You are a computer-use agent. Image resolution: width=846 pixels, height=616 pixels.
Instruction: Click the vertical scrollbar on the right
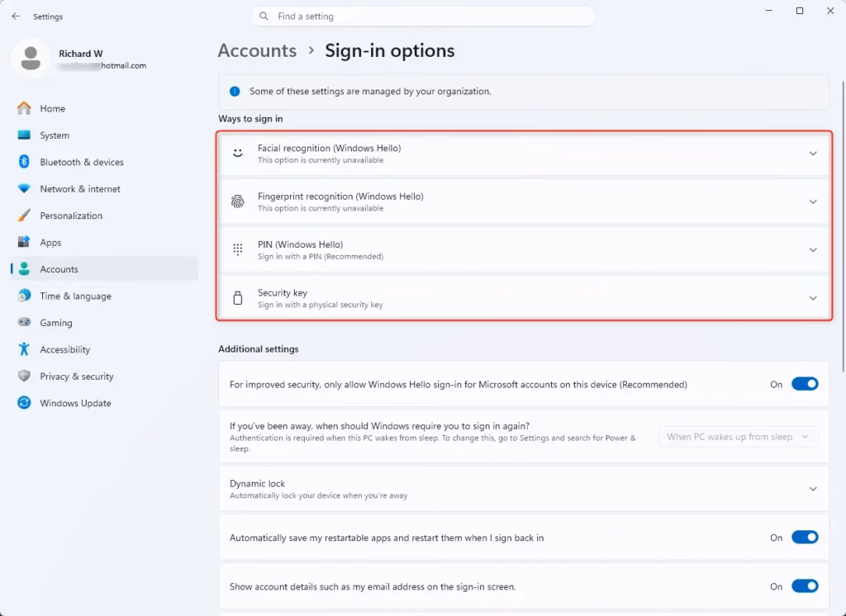point(843,226)
